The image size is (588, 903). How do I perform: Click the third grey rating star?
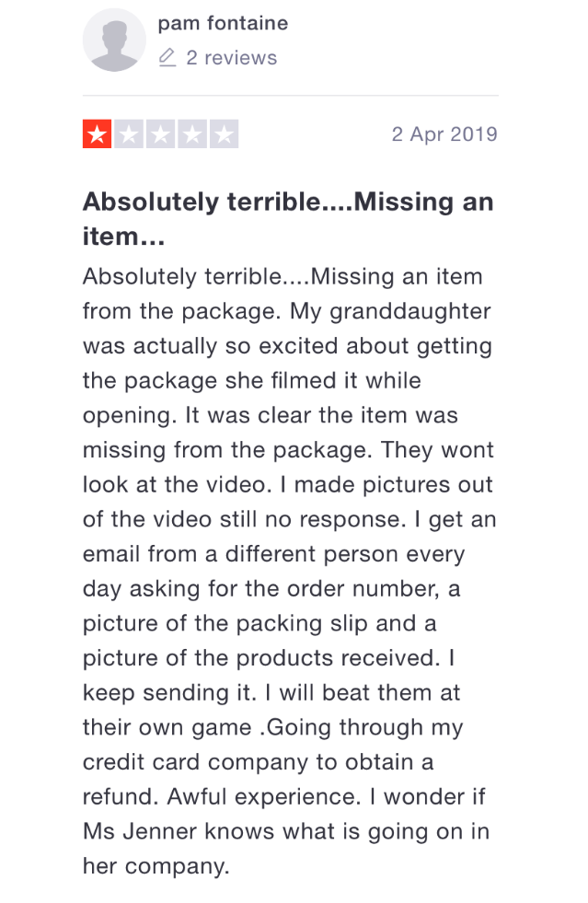(x=161, y=134)
